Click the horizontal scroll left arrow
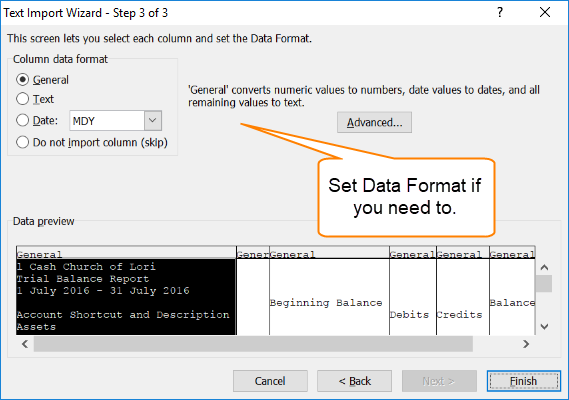The width and height of the screenshot is (569, 400). (25, 344)
